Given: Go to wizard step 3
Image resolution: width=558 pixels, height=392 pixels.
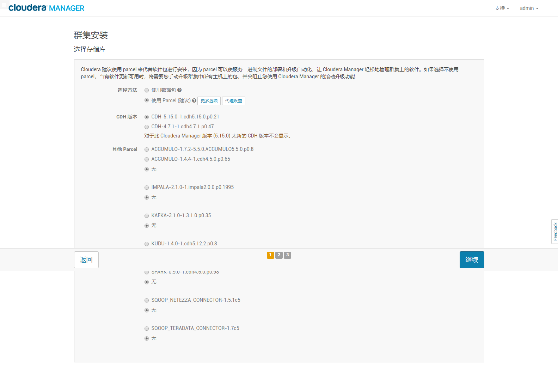Looking at the screenshot, I should (287, 255).
